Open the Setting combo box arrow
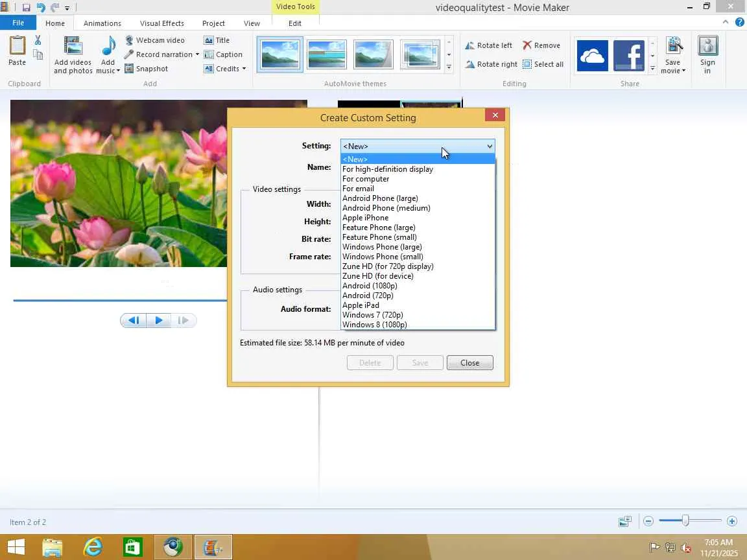This screenshot has height=560, width=747. coord(490,146)
